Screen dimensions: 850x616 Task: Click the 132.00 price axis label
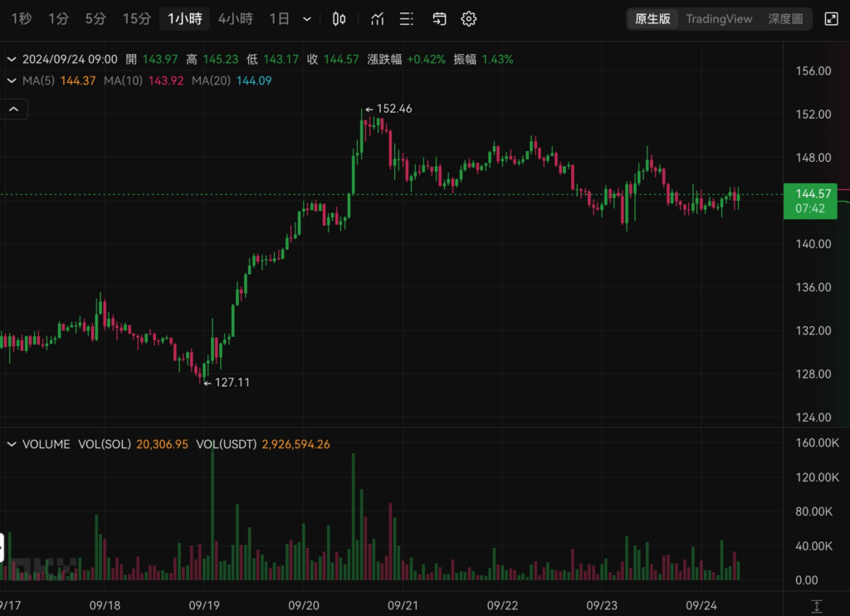pyautogui.click(x=813, y=330)
